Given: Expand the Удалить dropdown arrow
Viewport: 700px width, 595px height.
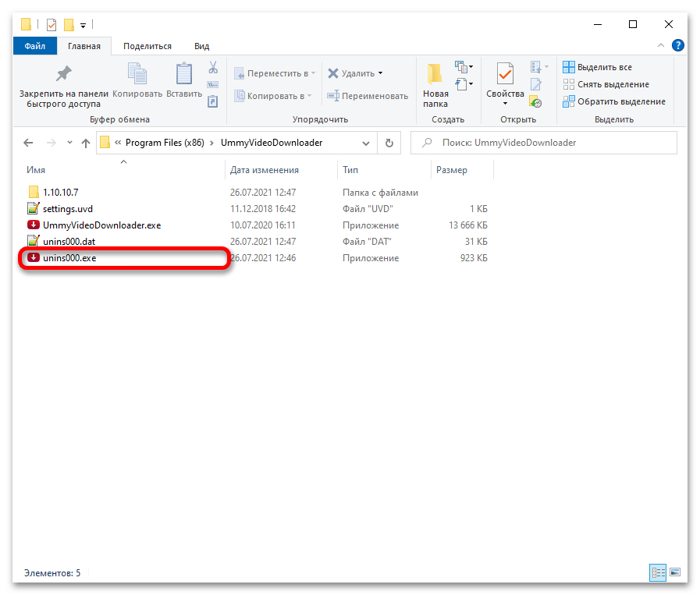Looking at the screenshot, I should 380,73.
